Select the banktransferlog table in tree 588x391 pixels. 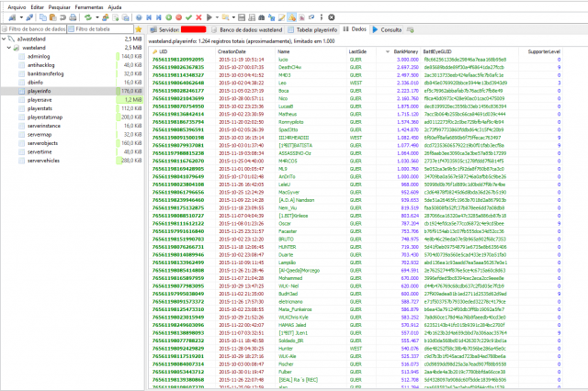pos(45,73)
